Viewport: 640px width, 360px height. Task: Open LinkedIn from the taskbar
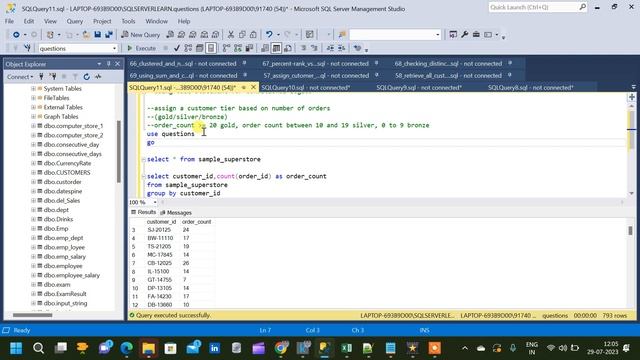click(214, 348)
